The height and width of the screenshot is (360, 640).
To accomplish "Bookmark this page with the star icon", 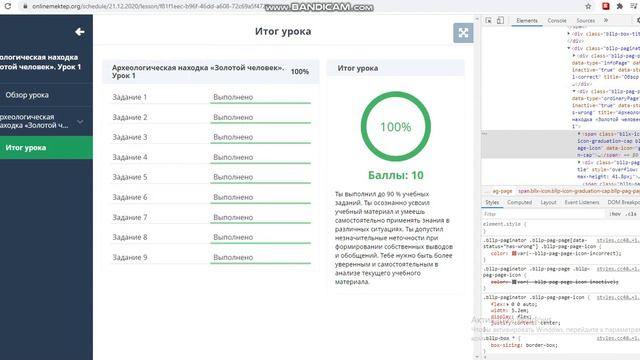I will pyautogui.click(x=588, y=6).
